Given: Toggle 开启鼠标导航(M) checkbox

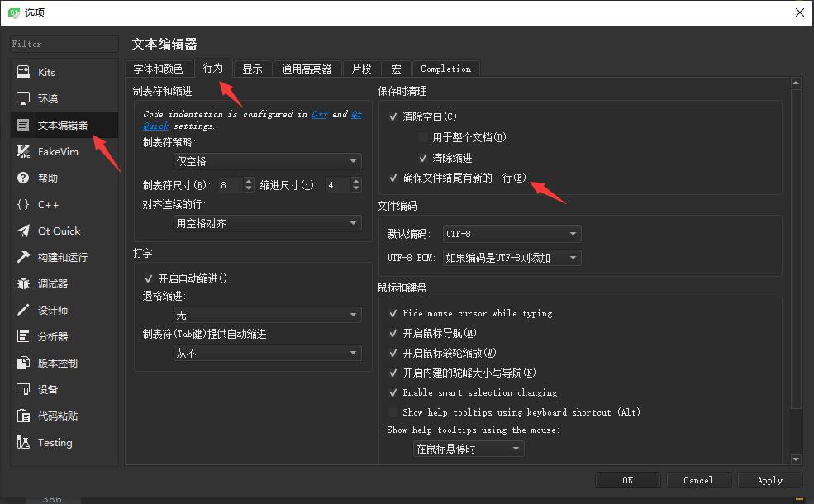Looking at the screenshot, I should (393, 333).
